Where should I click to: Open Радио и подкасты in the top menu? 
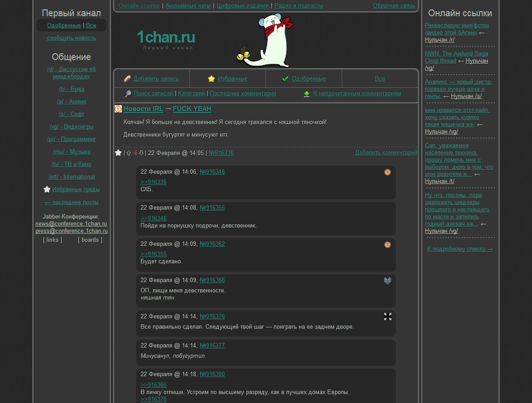pyautogui.click(x=299, y=6)
